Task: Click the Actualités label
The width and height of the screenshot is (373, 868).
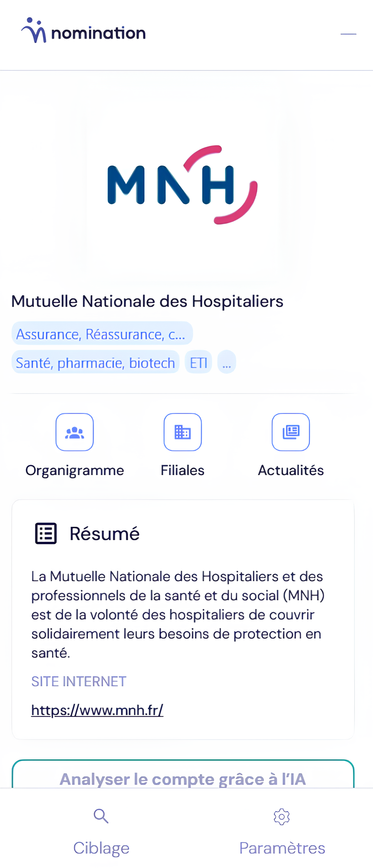Action: click(291, 470)
